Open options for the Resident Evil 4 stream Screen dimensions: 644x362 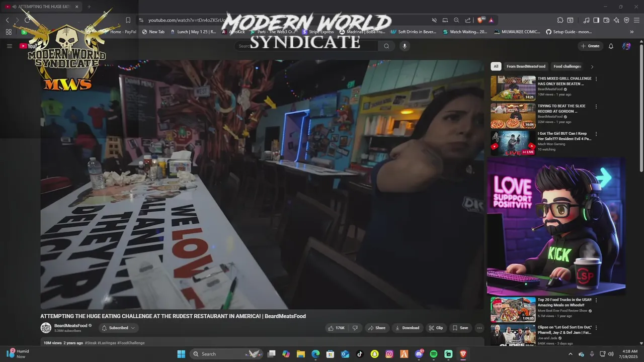[x=596, y=134]
